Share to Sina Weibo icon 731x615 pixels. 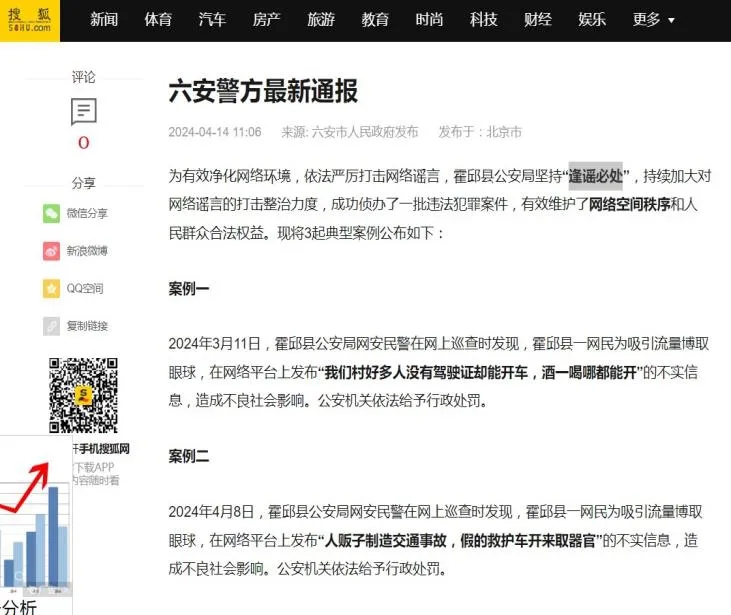coord(51,251)
